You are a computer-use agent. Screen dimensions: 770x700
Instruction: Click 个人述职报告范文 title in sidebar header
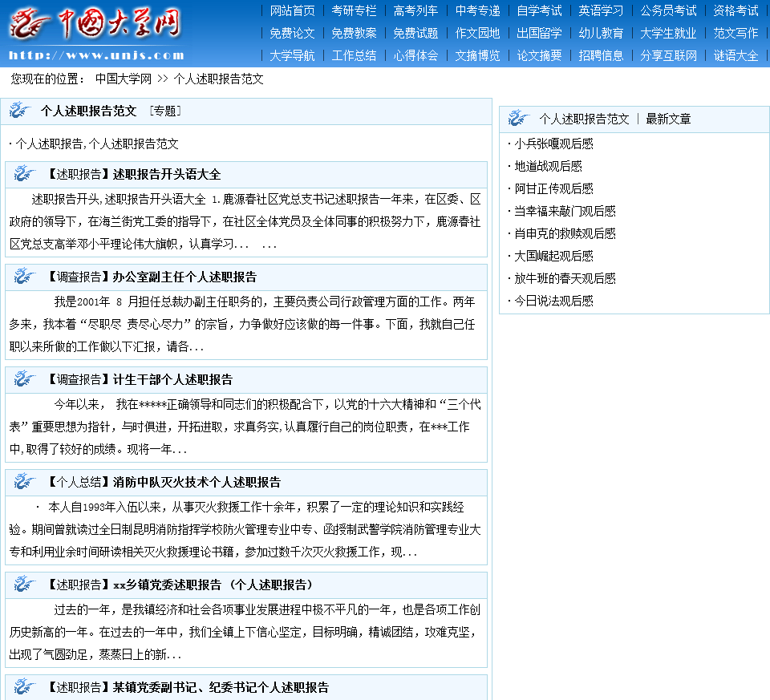(x=585, y=119)
